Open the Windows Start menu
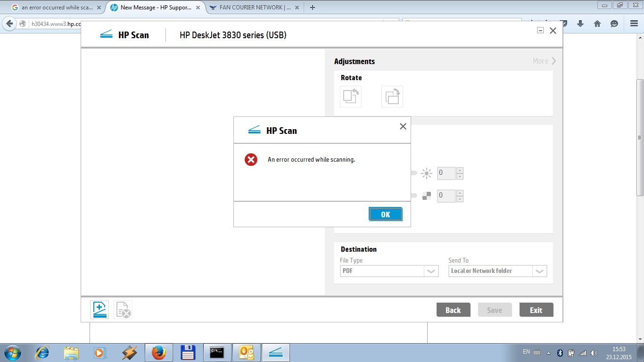The width and height of the screenshot is (644, 362). coord(11,353)
